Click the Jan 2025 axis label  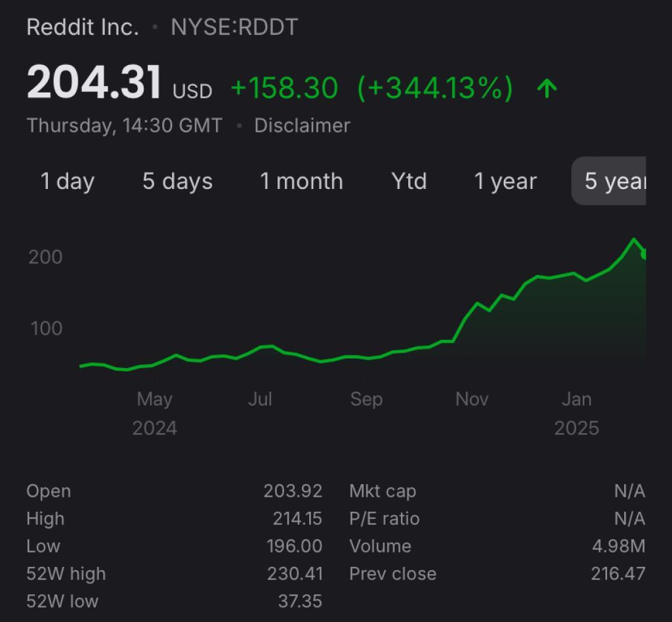(576, 413)
